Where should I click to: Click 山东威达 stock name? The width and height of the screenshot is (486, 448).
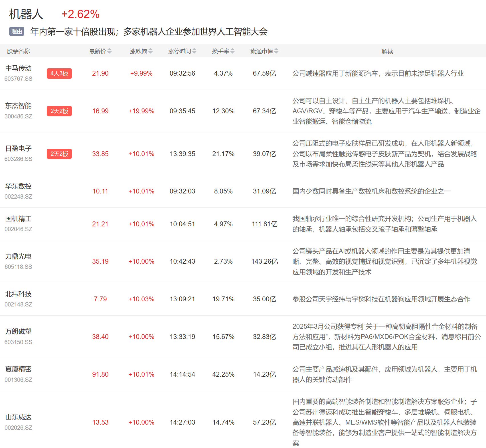19,417
